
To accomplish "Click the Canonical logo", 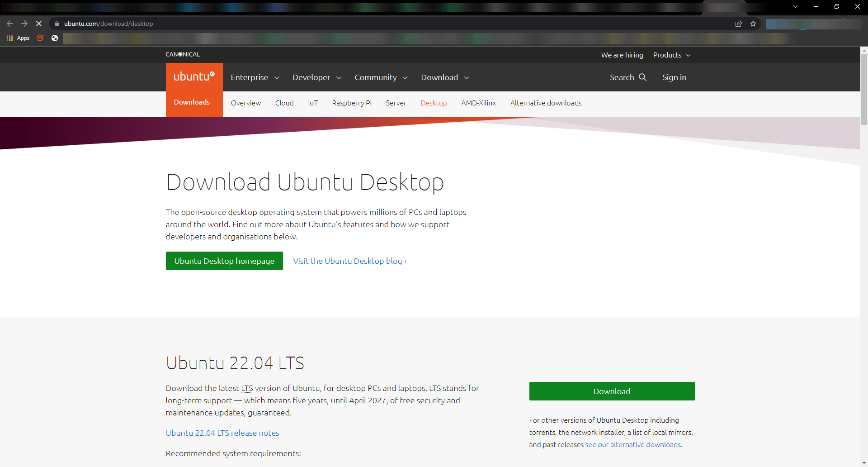I will (x=183, y=54).
